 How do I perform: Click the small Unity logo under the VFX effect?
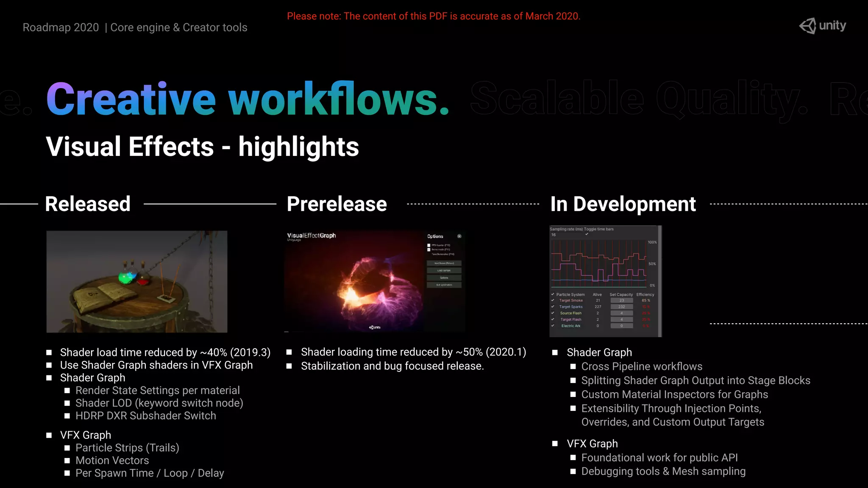[x=375, y=327]
